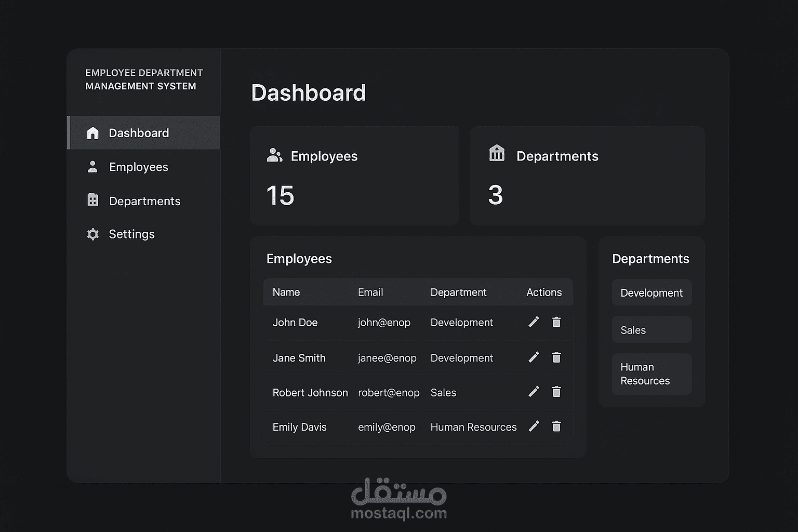Click the Departments panel title on the right

coord(651,259)
